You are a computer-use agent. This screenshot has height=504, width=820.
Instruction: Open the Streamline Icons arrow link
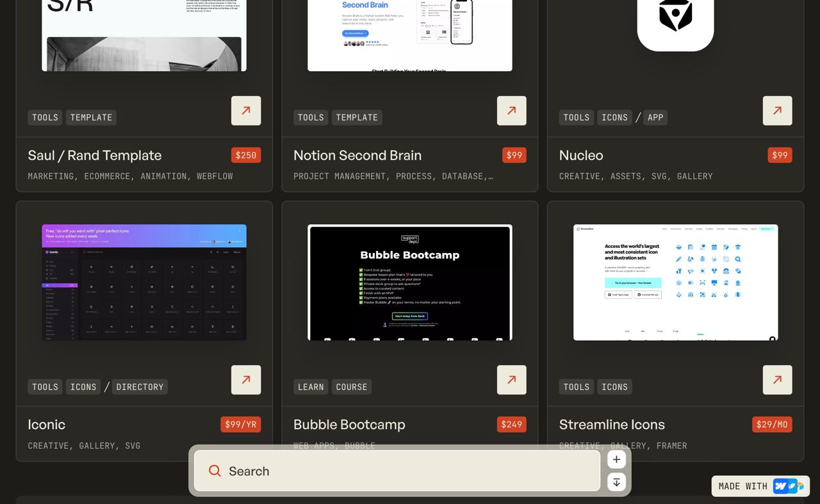click(x=778, y=380)
